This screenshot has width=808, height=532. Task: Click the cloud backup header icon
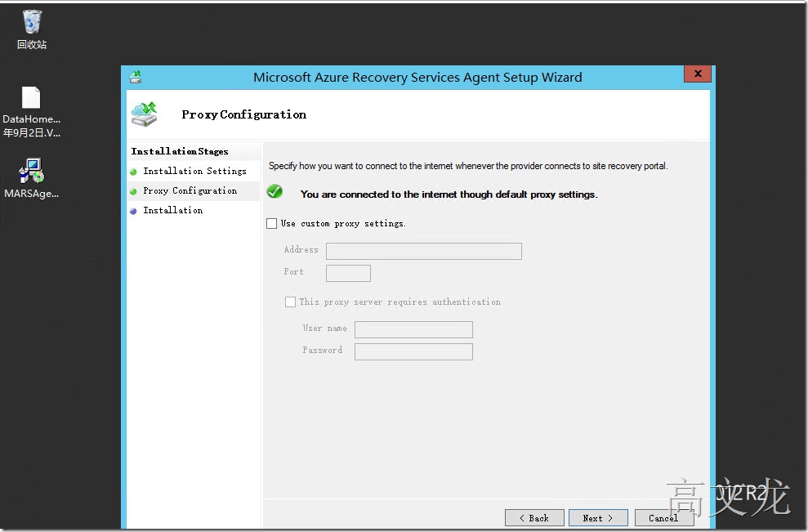tap(145, 114)
